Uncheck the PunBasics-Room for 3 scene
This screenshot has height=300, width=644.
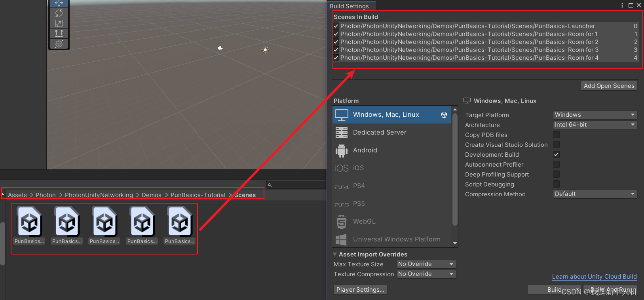coord(336,50)
